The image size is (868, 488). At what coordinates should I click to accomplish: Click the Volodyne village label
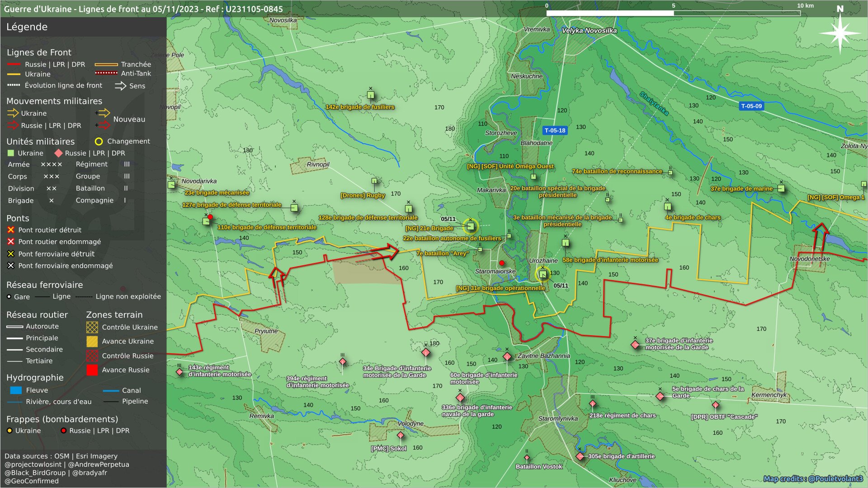pyautogui.click(x=410, y=424)
